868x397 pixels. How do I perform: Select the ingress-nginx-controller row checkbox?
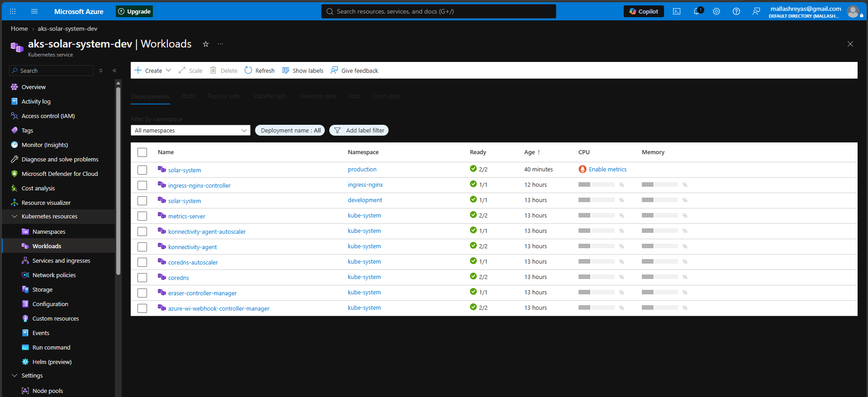click(142, 185)
